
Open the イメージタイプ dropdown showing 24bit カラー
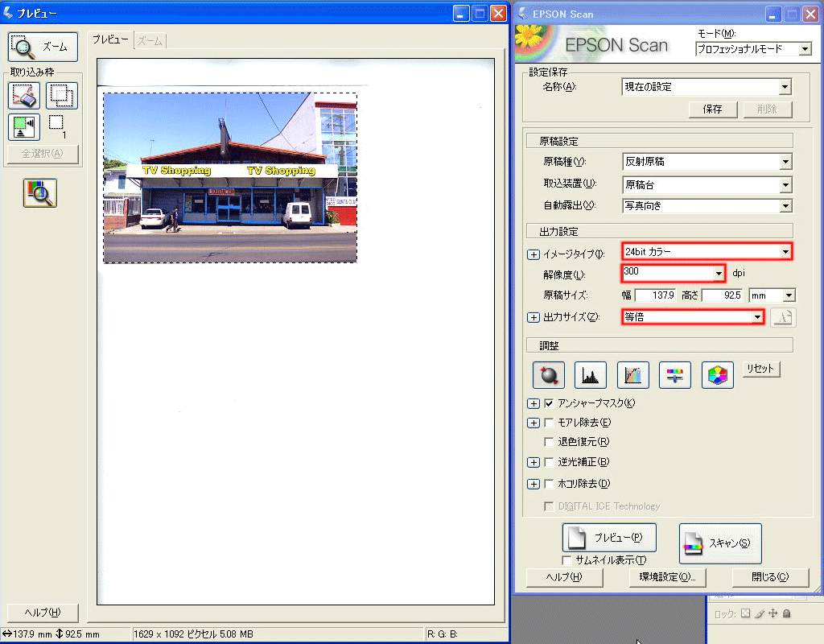coord(707,252)
